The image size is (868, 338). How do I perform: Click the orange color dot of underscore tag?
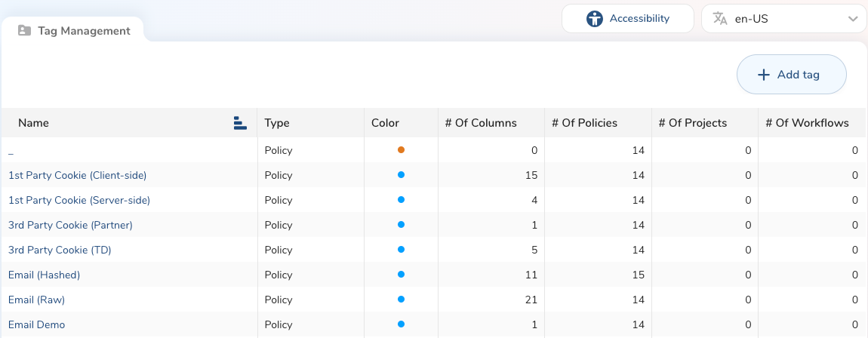401,150
